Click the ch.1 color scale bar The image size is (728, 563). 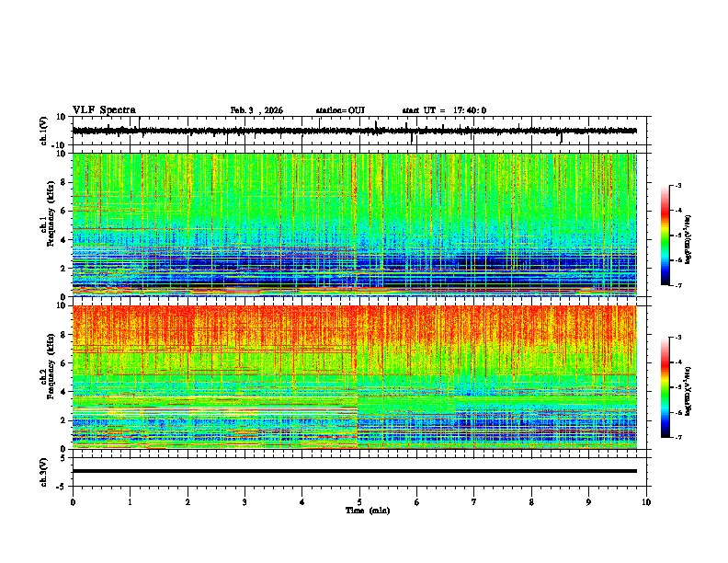[x=665, y=236]
